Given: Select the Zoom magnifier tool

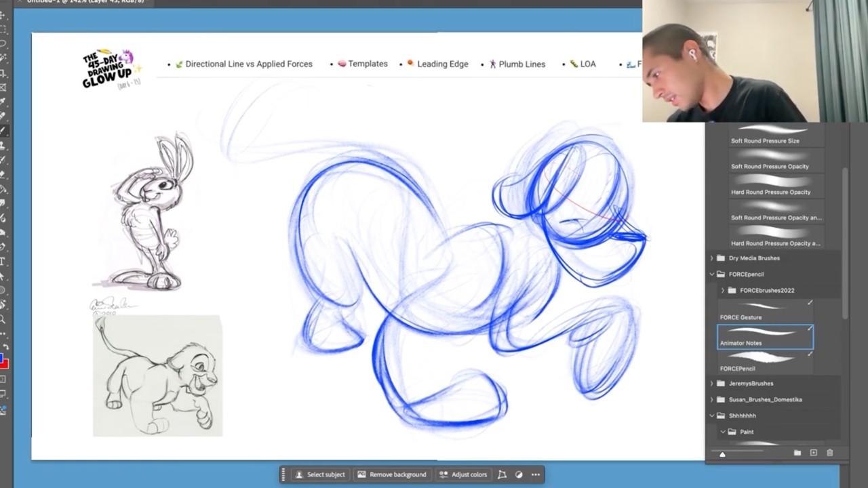Looking at the screenshot, I should 3,319.
